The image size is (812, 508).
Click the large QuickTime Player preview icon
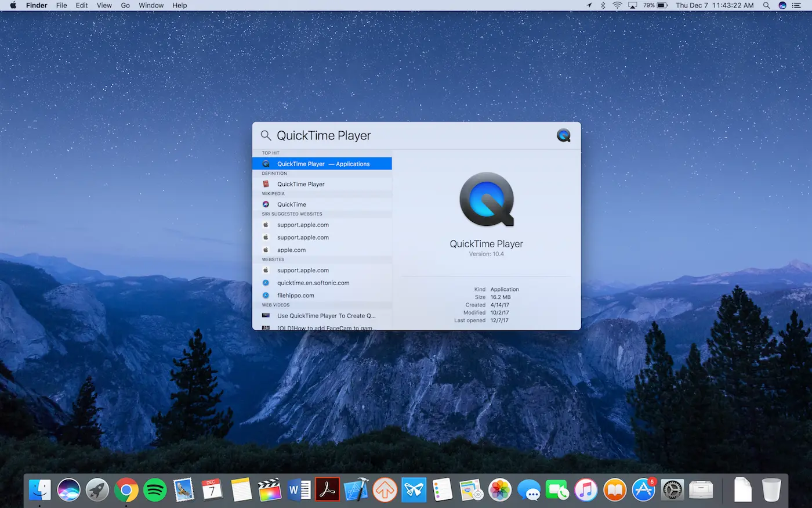click(x=487, y=200)
